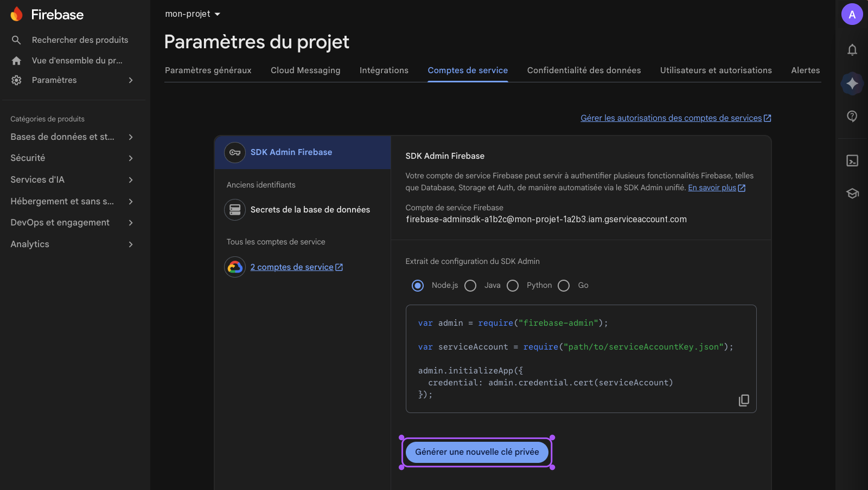This screenshot has height=490, width=868.
Task: Open Gemini sparkle assistant icon
Action: click(852, 83)
